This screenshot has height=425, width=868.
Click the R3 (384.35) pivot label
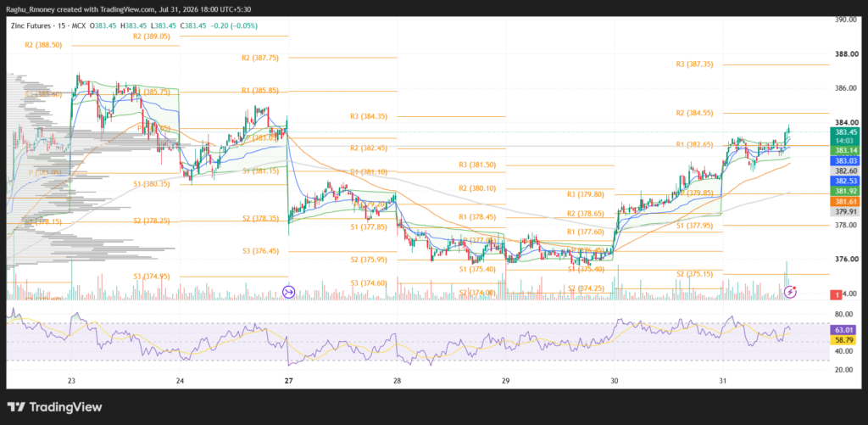pyautogui.click(x=369, y=116)
